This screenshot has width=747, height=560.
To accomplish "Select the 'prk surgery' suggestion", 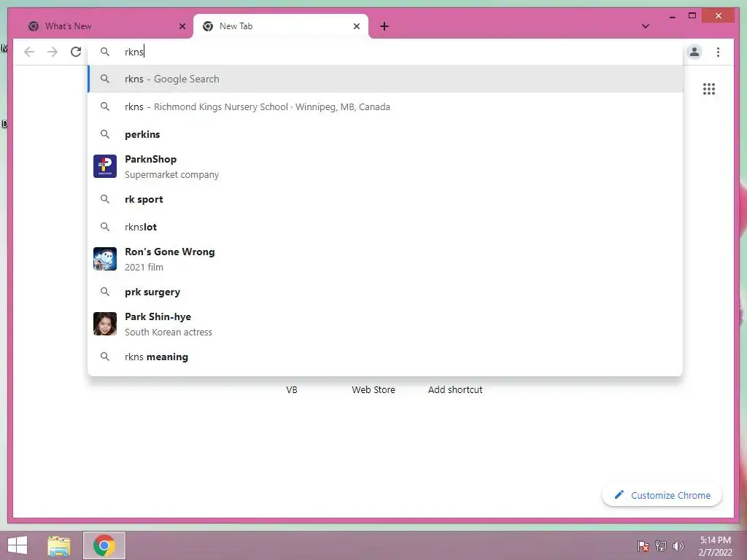I will (x=385, y=292).
